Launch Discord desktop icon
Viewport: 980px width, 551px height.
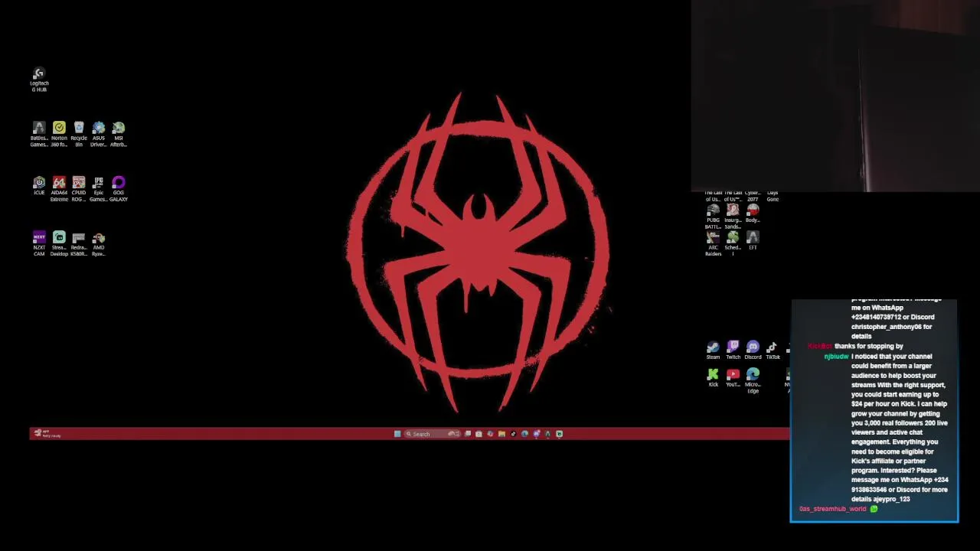click(x=753, y=350)
